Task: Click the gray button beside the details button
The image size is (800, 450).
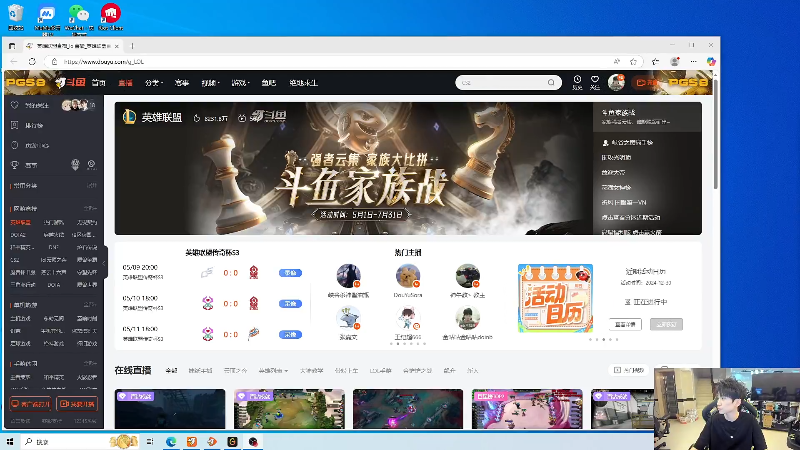Action: tap(666, 324)
